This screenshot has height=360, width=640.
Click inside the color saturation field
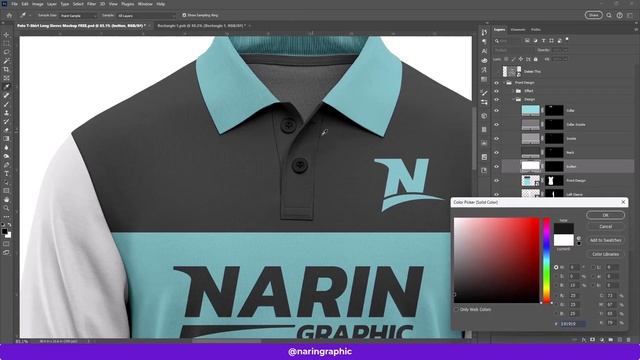tap(496, 260)
